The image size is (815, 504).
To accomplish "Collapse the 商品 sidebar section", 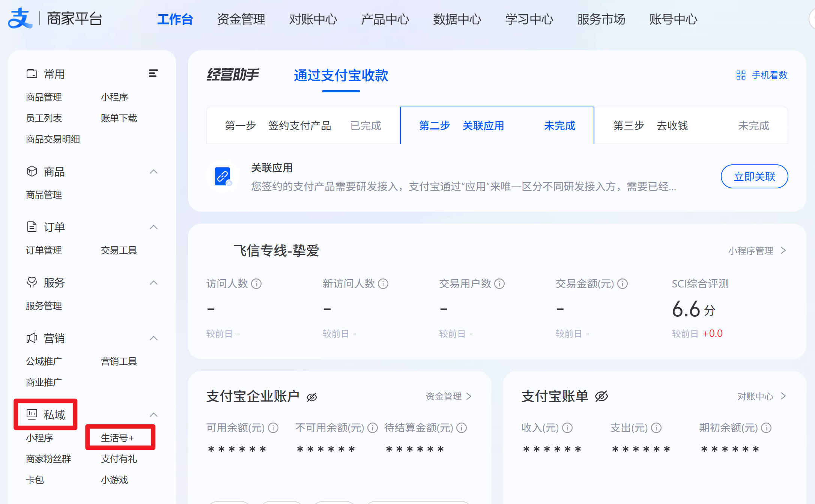I will [x=153, y=172].
